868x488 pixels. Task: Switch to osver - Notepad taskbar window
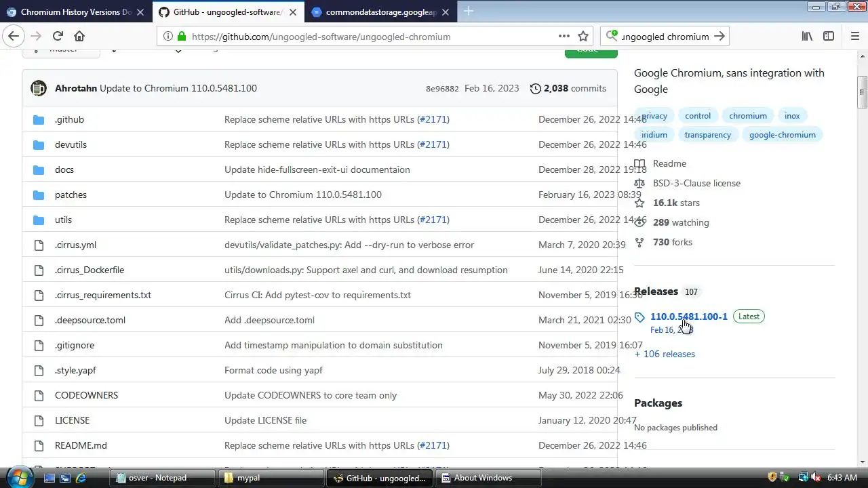pyautogui.click(x=162, y=478)
